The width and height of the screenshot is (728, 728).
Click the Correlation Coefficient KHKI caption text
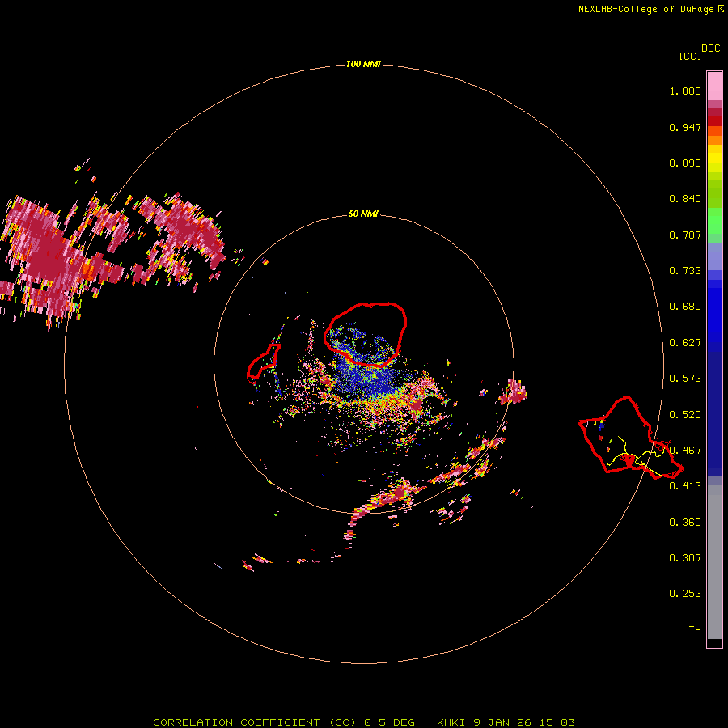[x=364, y=722]
